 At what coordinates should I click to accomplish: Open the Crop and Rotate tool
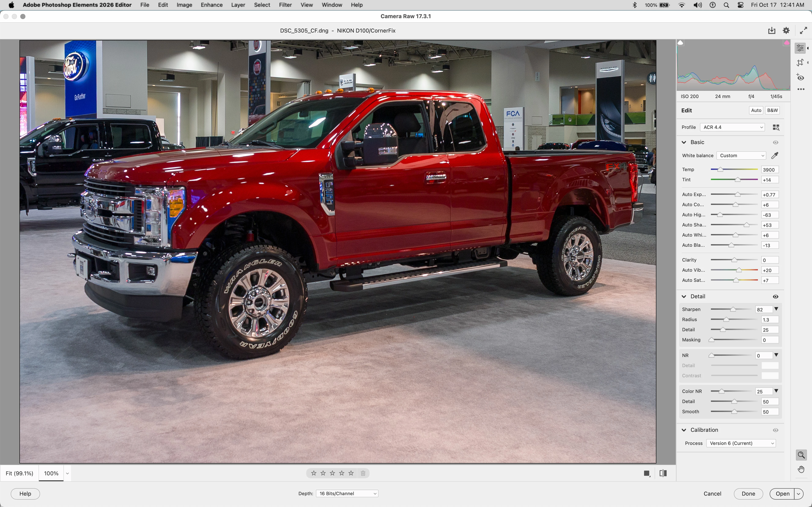801,63
